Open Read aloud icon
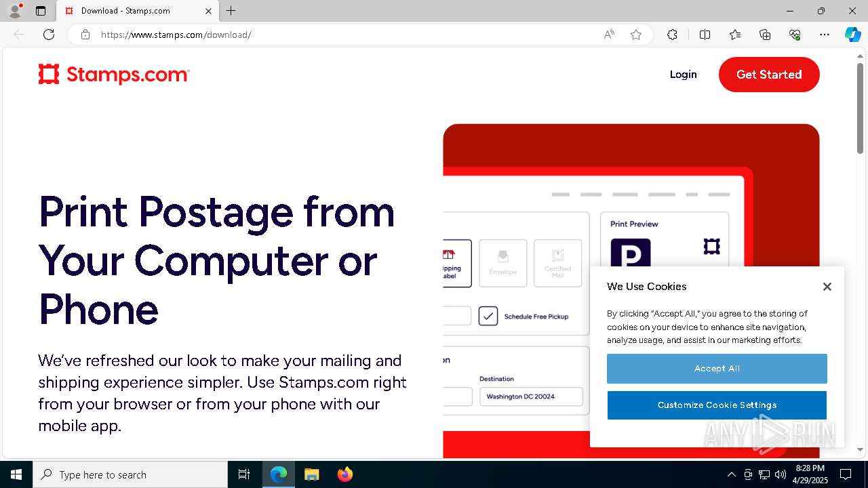This screenshot has width=868, height=488. tap(609, 35)
